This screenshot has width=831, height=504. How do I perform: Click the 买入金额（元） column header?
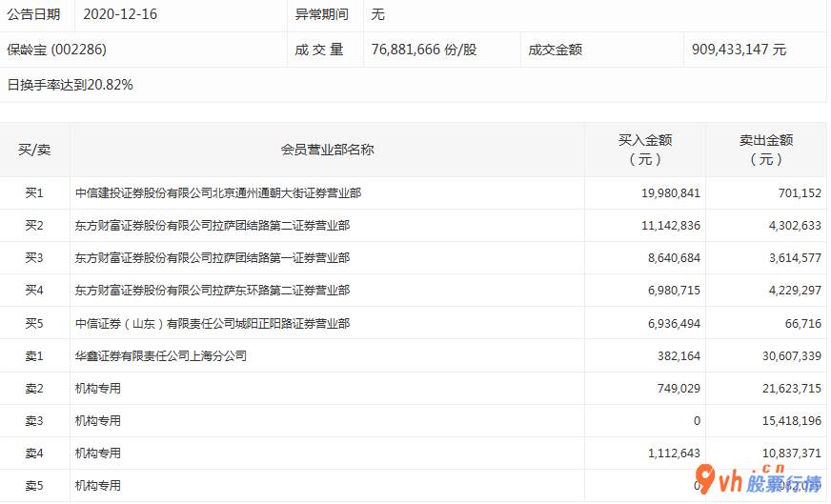tap(645, 150)
